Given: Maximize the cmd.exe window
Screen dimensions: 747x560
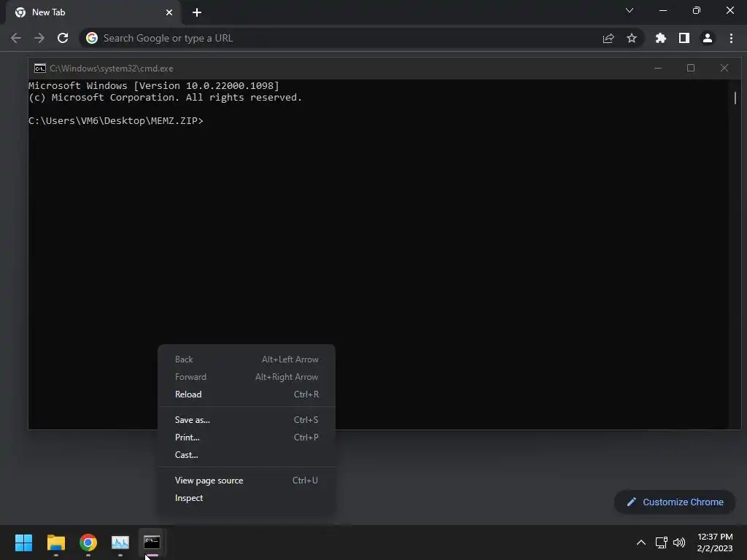Looking at the screenshot, I should click(691, 68).
